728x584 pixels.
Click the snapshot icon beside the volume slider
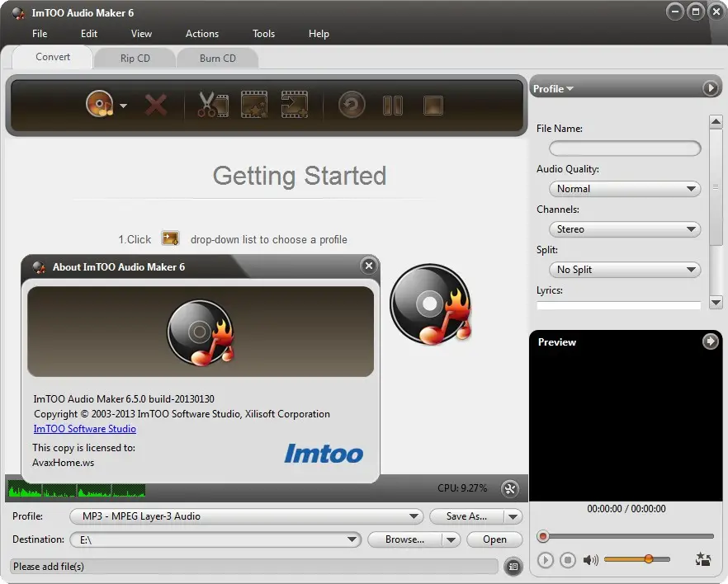[703, 559]
